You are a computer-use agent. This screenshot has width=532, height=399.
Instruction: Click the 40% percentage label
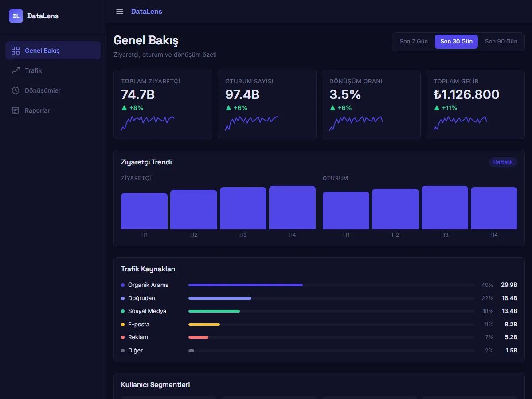(x=487, y=285)
